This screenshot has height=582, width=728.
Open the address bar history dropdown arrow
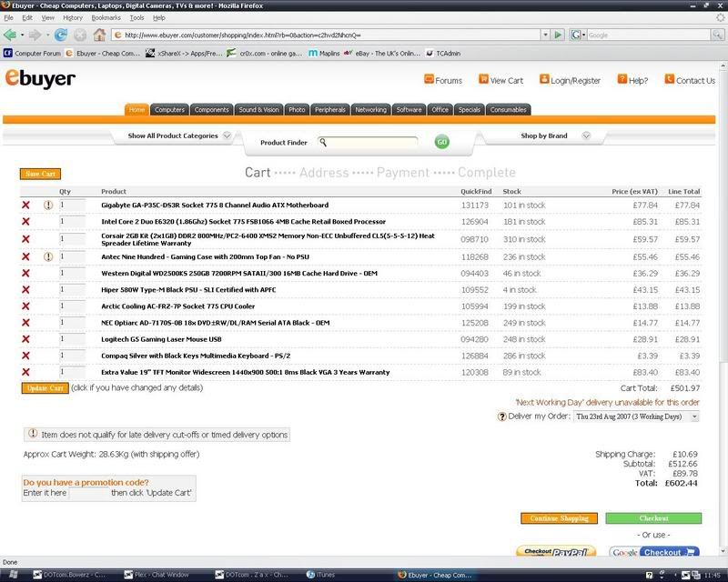point(545,35)
